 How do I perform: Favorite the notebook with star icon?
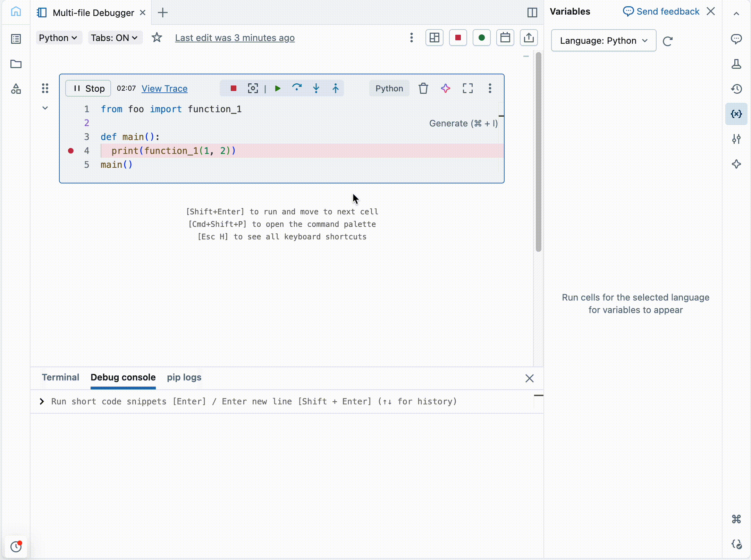(157, 37)
